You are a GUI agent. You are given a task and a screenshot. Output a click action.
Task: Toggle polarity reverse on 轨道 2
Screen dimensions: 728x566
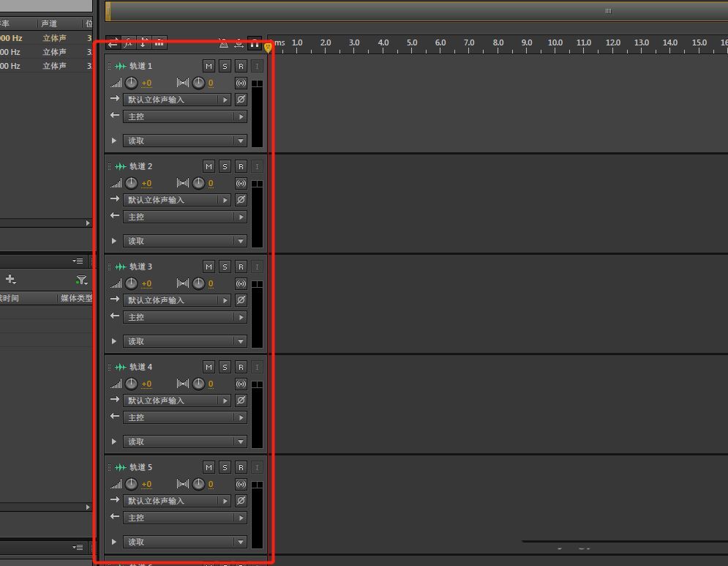[241, 200]
